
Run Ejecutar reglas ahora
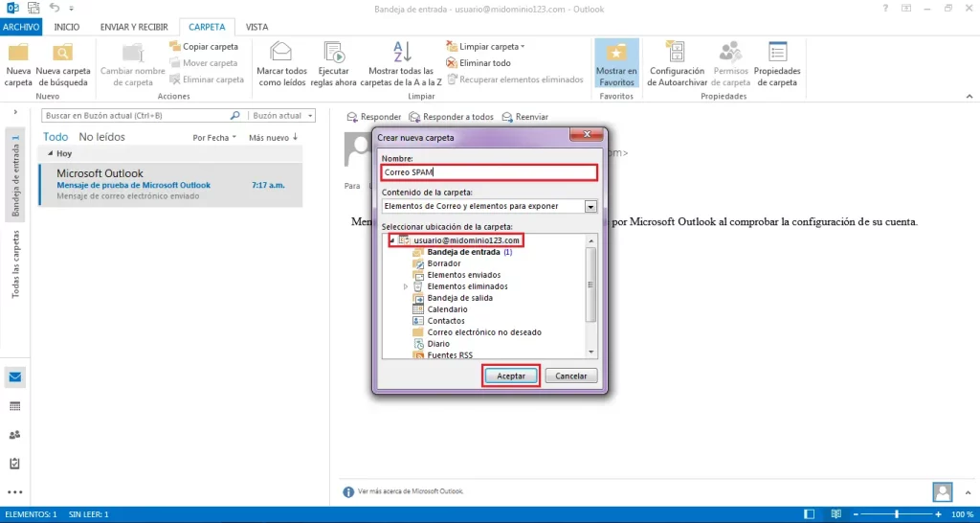click(333, 65)
